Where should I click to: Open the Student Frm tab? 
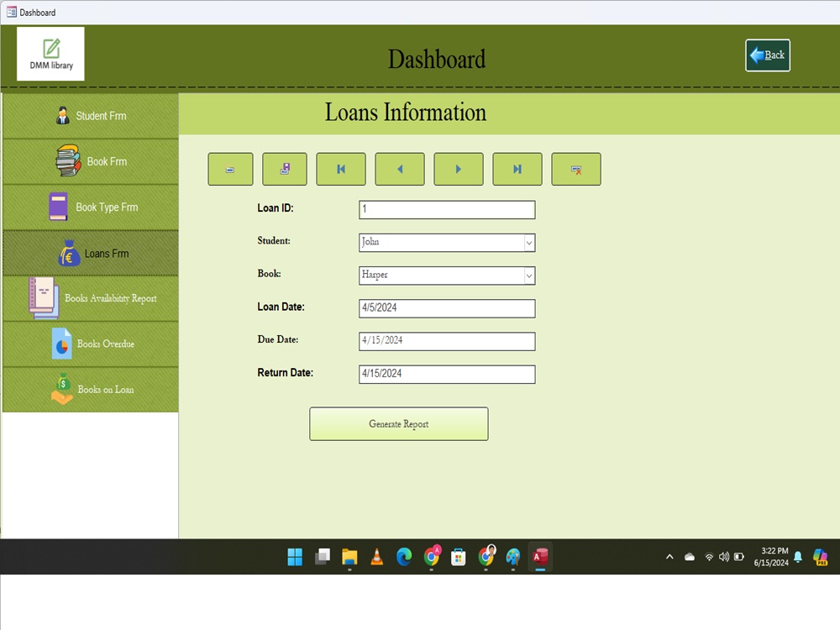(x=91, y=116)
